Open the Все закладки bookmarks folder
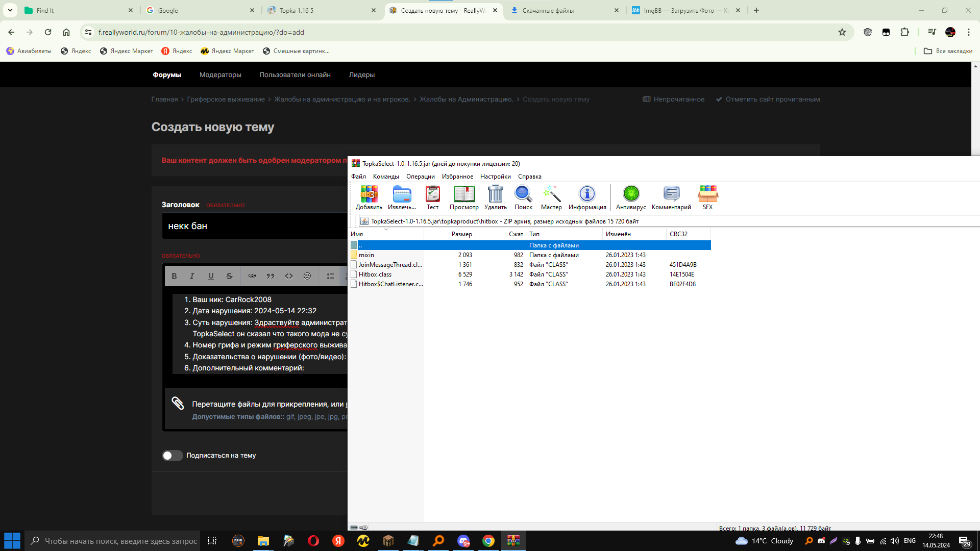Screen dimensions: 980x551 [x=948, y=51]
